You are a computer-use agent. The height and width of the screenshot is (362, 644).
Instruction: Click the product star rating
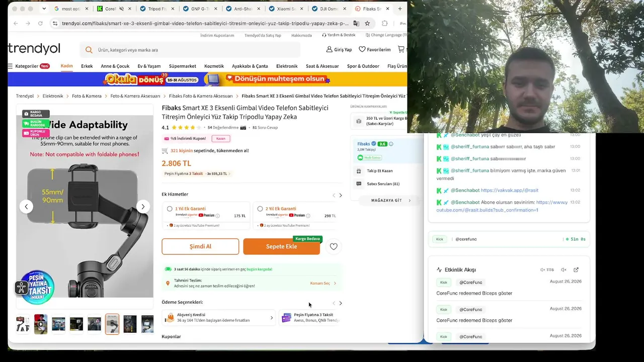tap(186, 128)
